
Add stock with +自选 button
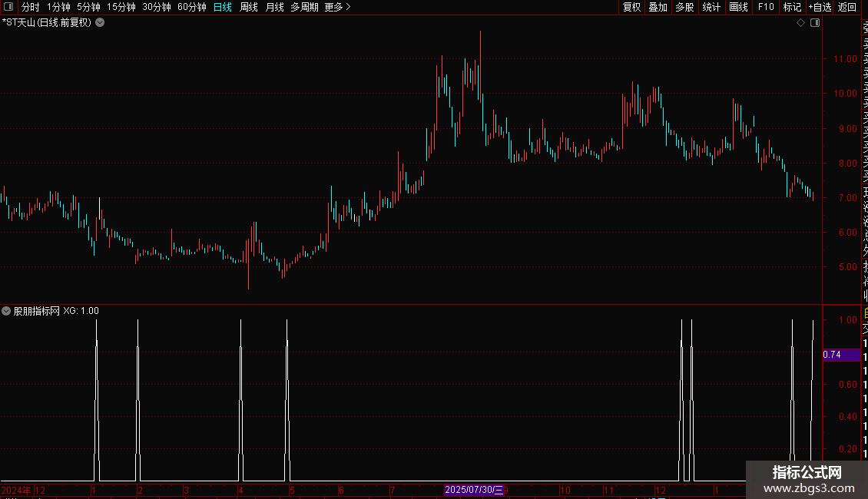point(820,7)
